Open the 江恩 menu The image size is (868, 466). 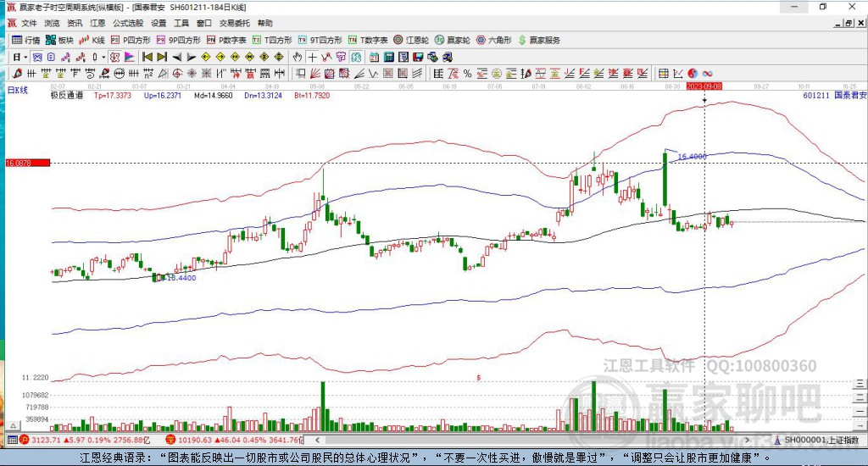tap(98, 23)
